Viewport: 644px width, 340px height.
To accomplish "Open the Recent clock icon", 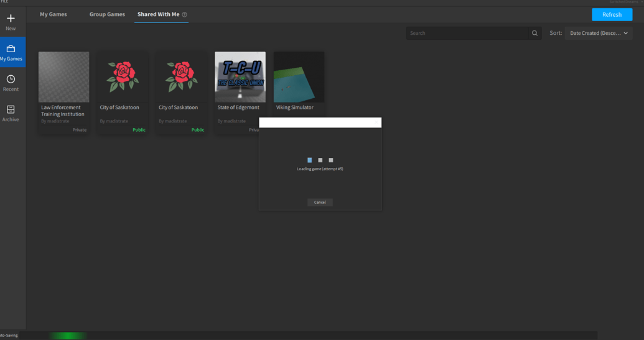I will [x=11, y=79].
